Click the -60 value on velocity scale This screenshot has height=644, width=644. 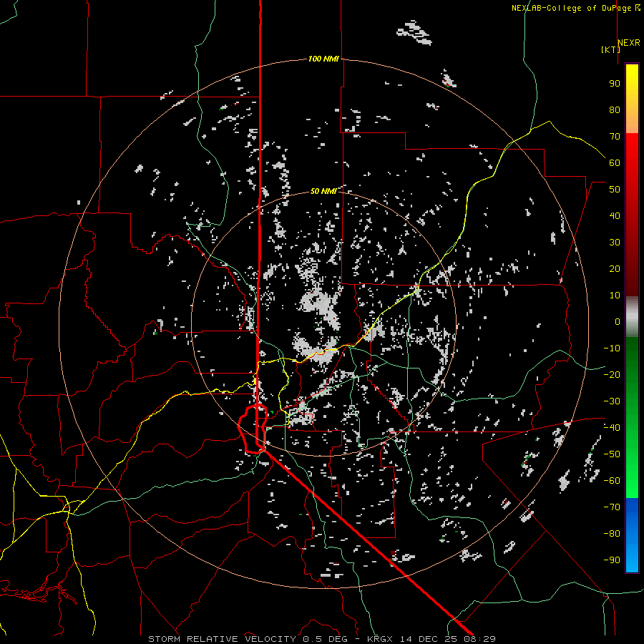point(612,481)
